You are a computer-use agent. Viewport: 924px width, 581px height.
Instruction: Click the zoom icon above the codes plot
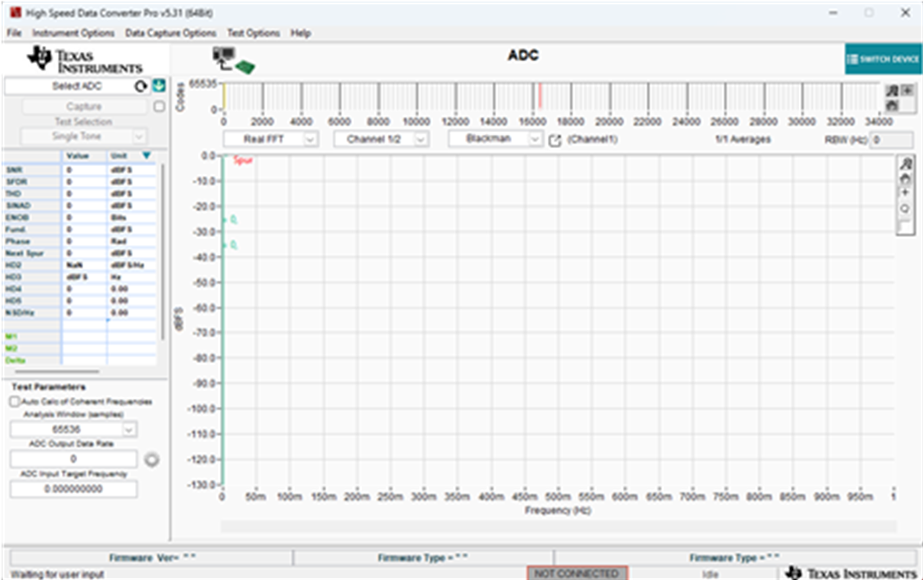pyautogui.click(x=892, y=91)
